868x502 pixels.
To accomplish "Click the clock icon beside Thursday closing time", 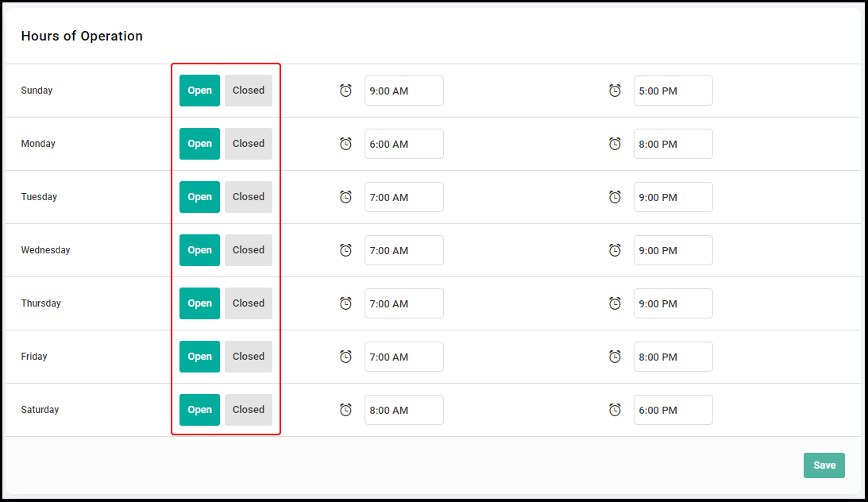I will pos(615,303).
